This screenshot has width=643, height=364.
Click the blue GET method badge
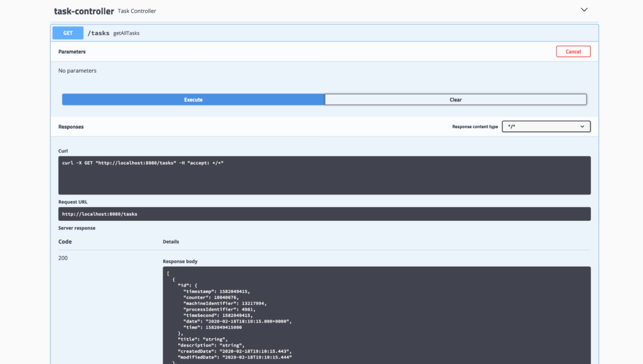point(67,33)
